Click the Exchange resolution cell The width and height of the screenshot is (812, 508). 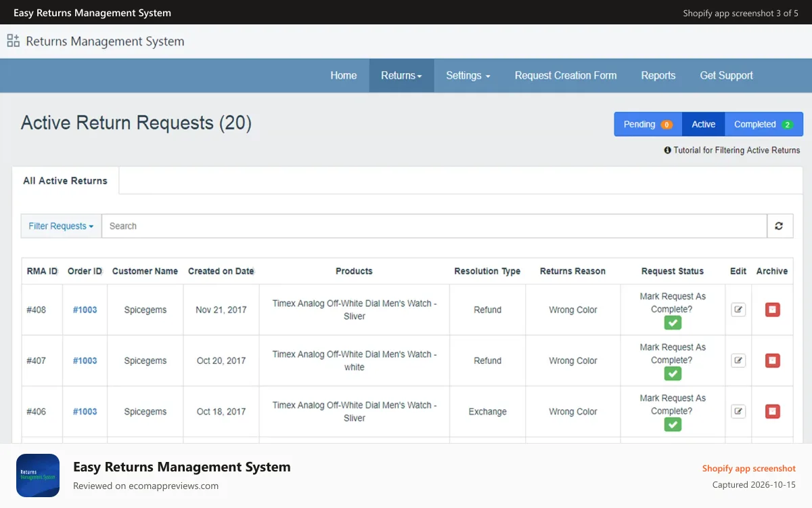[x=487, y=411]
